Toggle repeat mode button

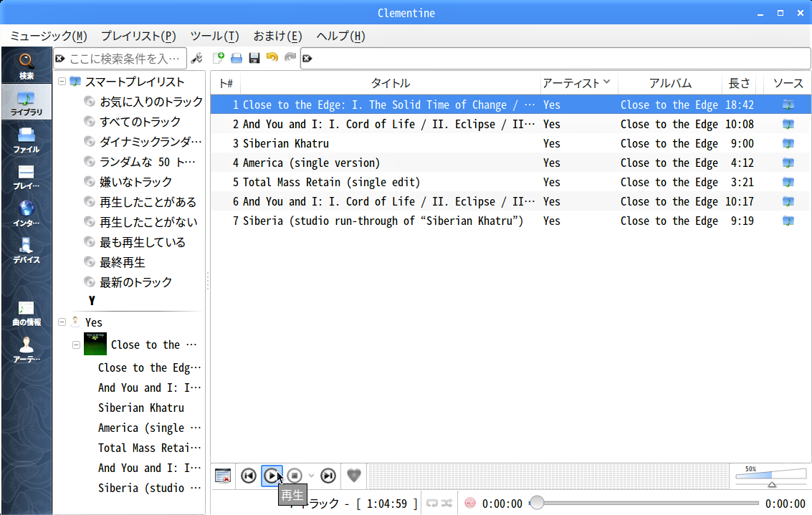[432, 503]
